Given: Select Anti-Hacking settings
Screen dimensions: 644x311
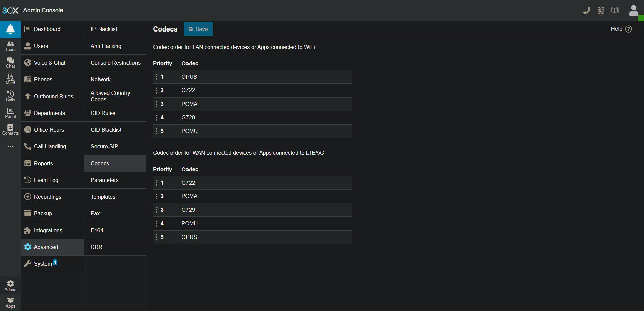Looking at the screenshot, I should click(x=106, y=46).
